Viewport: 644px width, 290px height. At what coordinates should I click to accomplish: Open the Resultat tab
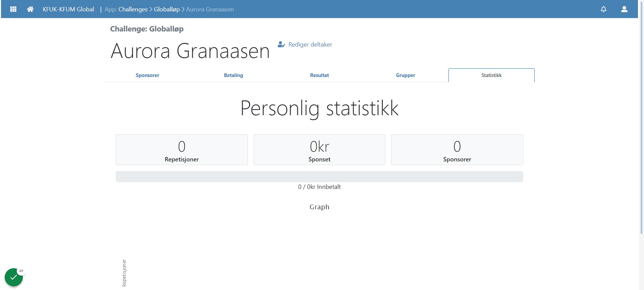pyautogui.click(x=319, y=75)
